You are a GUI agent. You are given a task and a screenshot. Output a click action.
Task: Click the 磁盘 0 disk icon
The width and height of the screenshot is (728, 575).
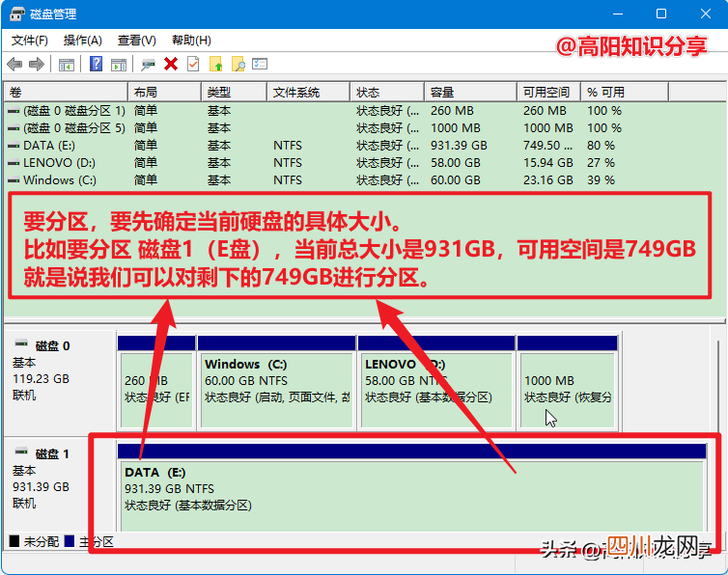click(x=21, y=343)
